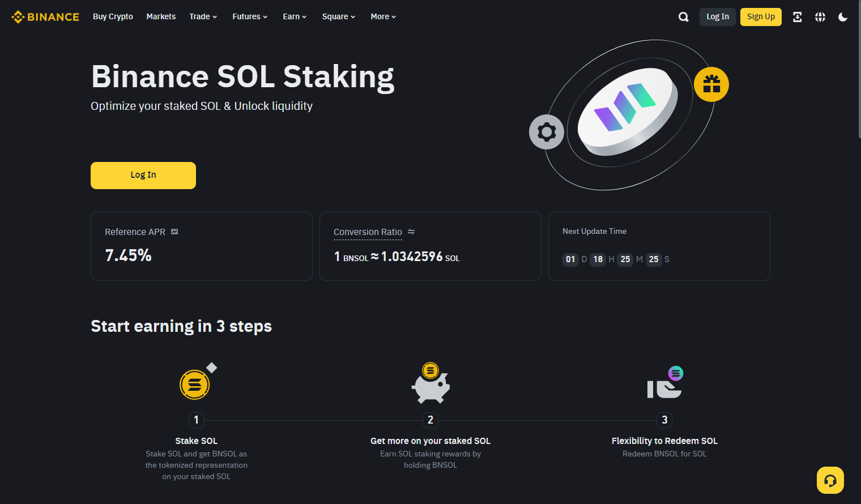
Task: Click Start earning in 3 steps heading
Action: [x=181, y=326]
